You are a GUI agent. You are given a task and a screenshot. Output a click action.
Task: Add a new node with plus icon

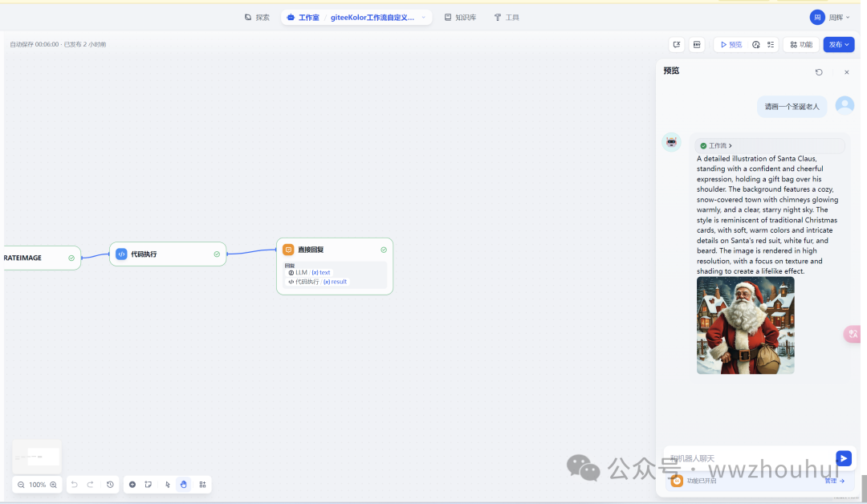pos(132,485)
